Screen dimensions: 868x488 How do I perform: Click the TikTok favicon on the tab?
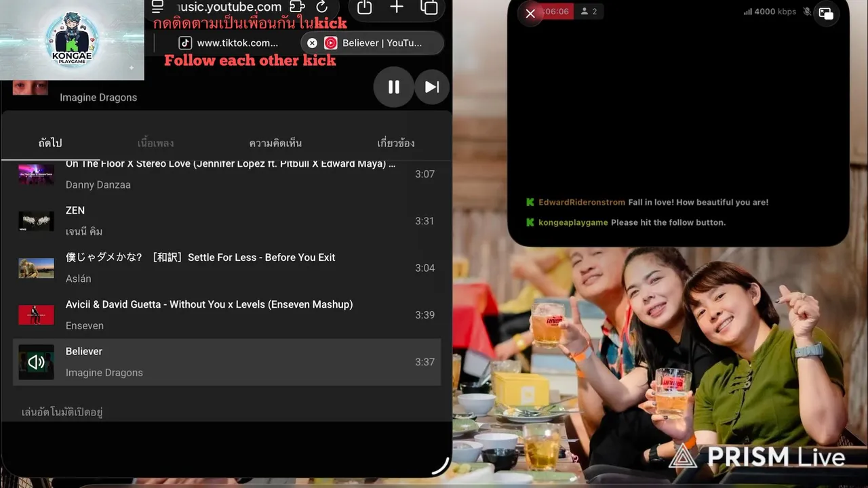(185, 43)
